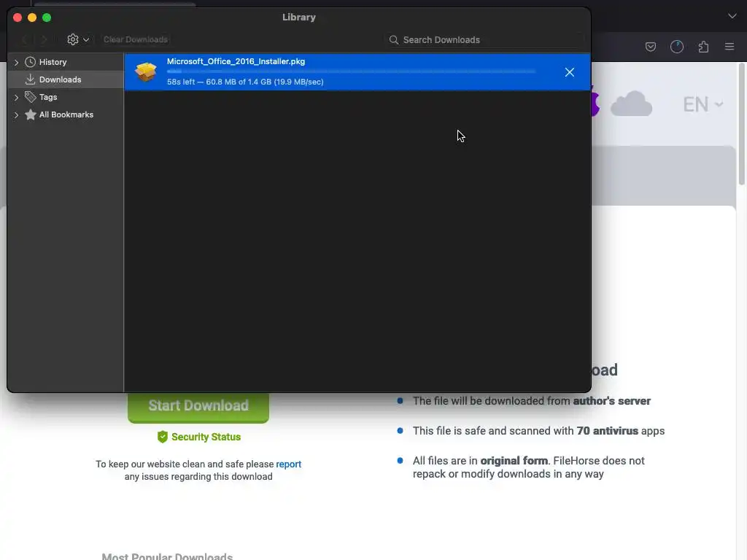The image size is (747, 560).
Task: Select Microsoft_Office_2016_Installer.pkg file name
Action: click(x=236, y=61)
